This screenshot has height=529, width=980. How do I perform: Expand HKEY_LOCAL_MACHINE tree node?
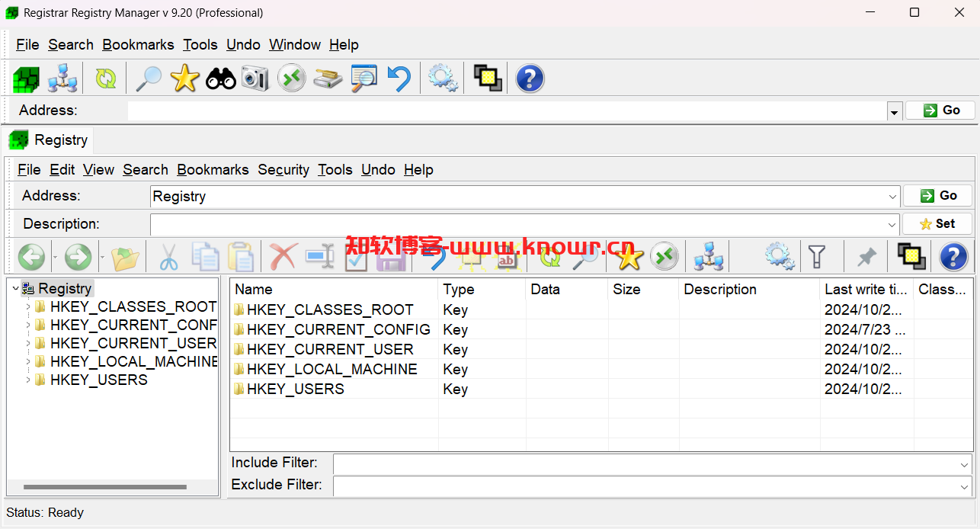tap(28, 362)
